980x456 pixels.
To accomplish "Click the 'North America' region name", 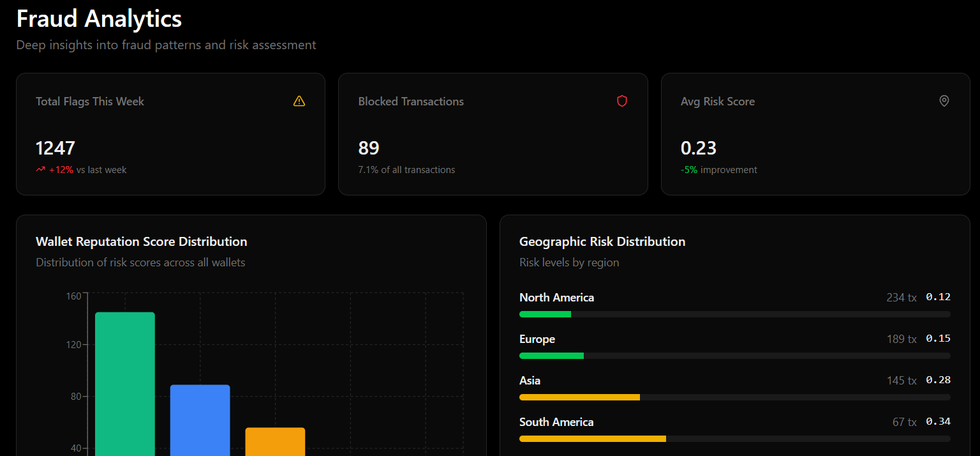I will point(556,298).
